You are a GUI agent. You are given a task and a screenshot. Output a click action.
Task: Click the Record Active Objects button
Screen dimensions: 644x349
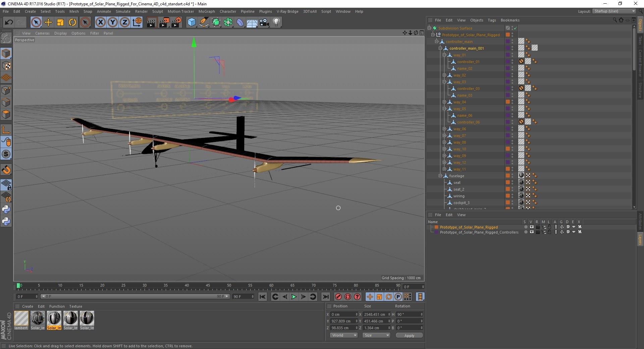pos(338,297)
